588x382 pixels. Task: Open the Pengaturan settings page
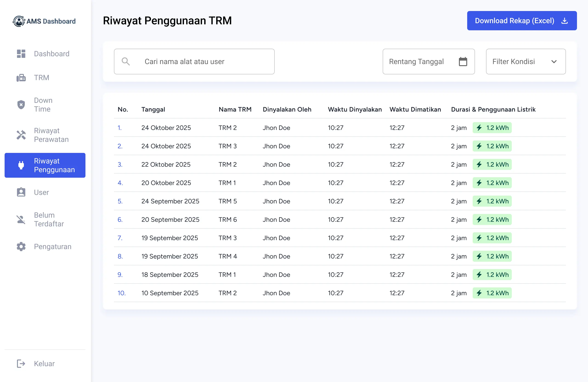[45, 246]
